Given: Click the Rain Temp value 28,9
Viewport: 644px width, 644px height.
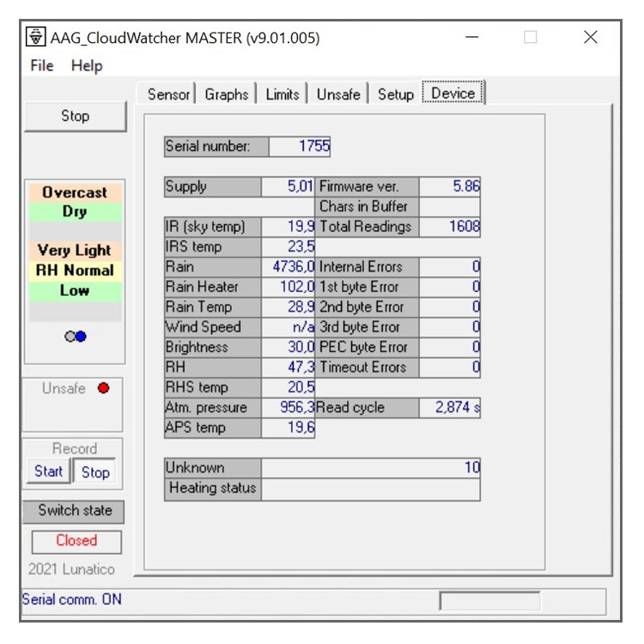Looking at the screenshot, I should tap(288, 307).
